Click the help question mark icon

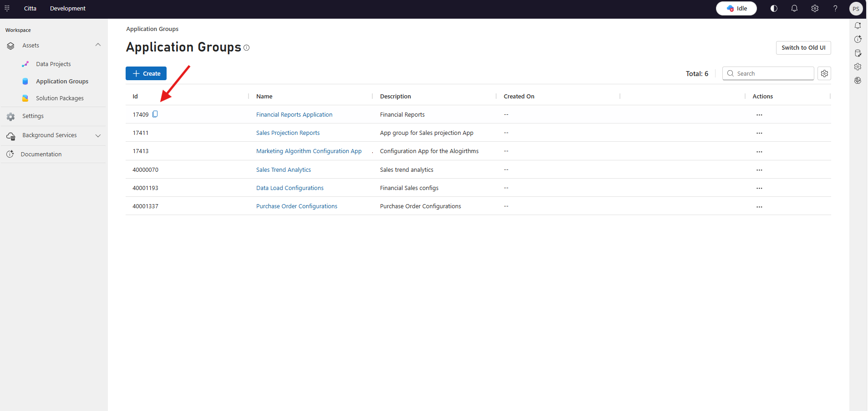[835, 8]
